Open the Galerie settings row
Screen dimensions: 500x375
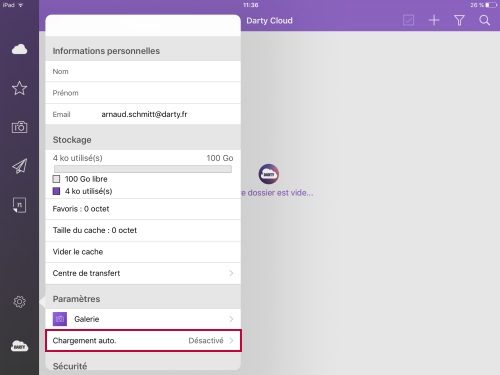[143, 319]
